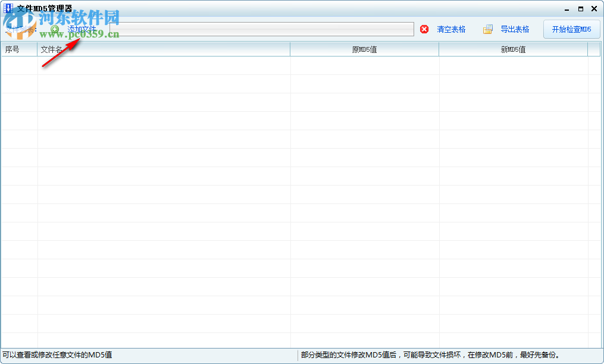
Task: Sort by the 序号 column header
Action: tap(19, 49)
